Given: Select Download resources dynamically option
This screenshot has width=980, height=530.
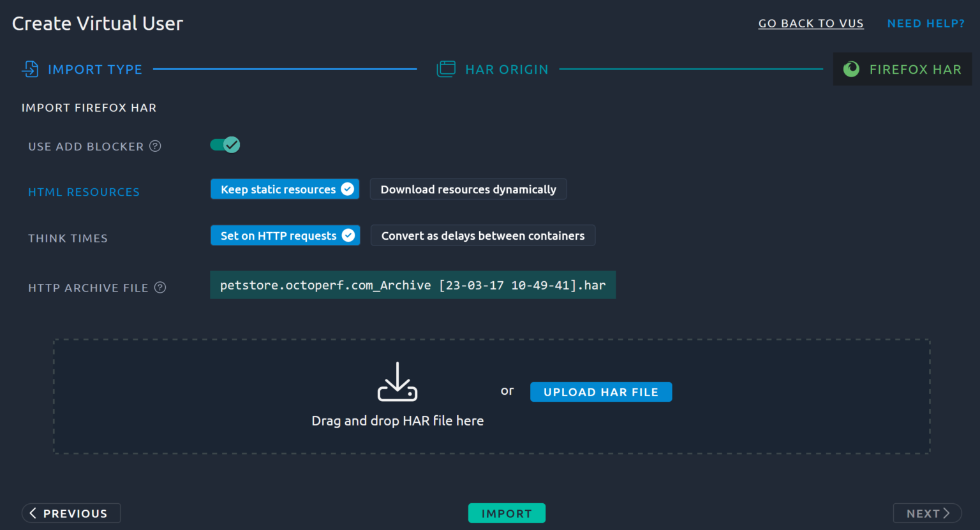Looking at the screenshot, I should click(468, 189).
